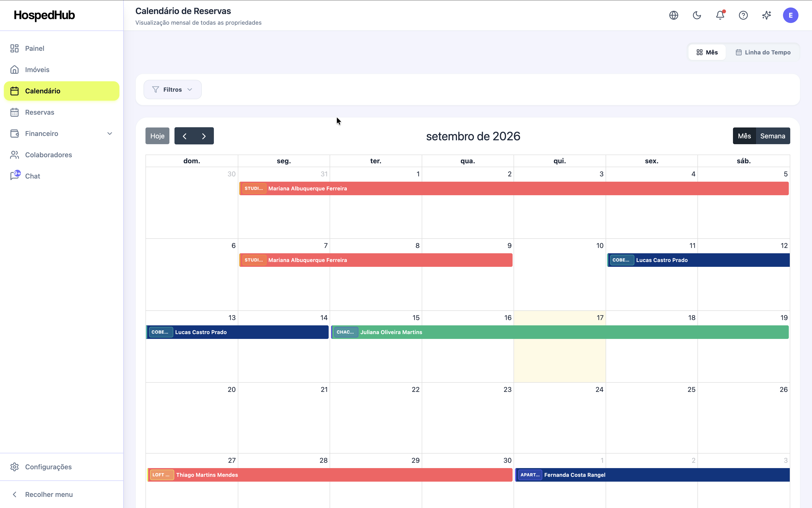Viewport: 812px width, 508px height.
Task: Go to previous month arrow
Action: point(184,136)
